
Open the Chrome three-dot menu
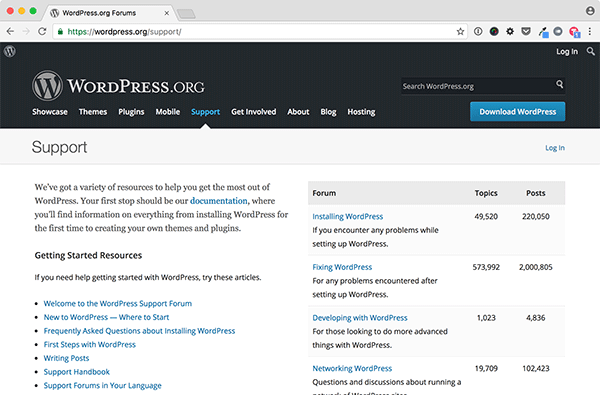click(590, 31)
